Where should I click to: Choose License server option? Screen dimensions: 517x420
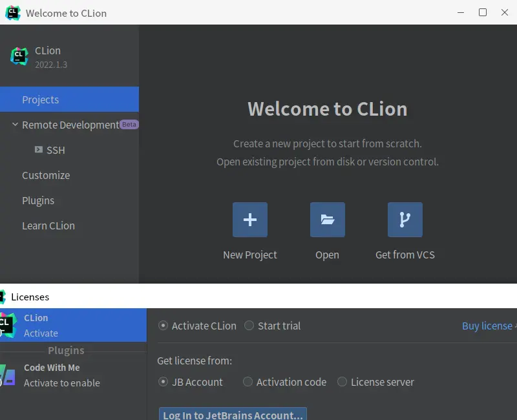point(342,382)
